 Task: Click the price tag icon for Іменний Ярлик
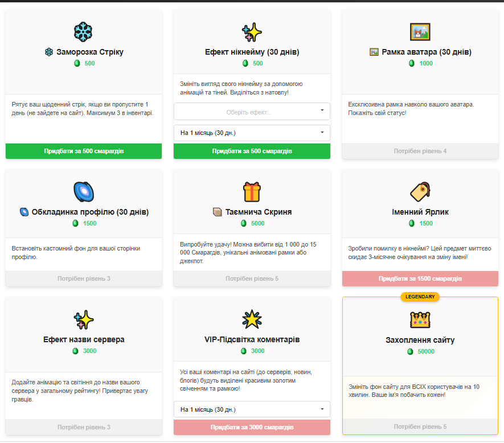(x=420, y=192)
